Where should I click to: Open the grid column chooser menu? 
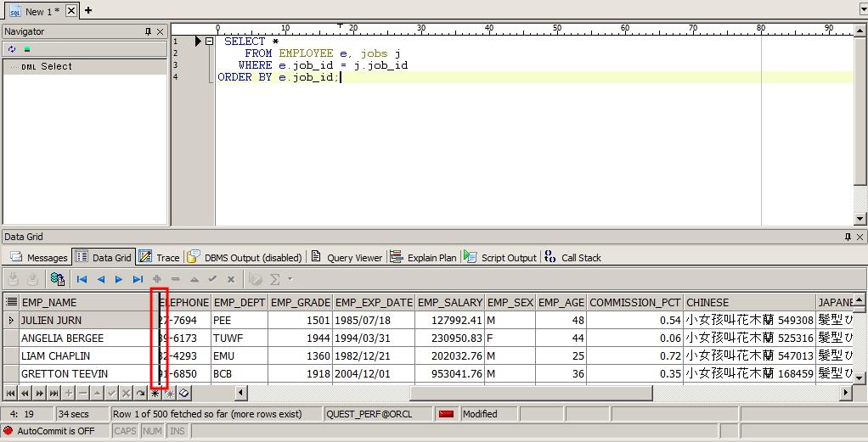point(11,302)
